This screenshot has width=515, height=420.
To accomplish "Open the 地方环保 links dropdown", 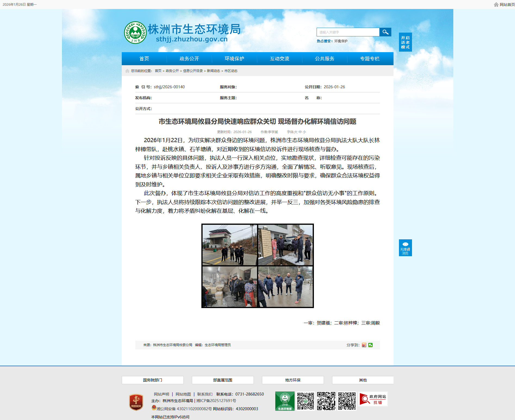I will (293, 380).
